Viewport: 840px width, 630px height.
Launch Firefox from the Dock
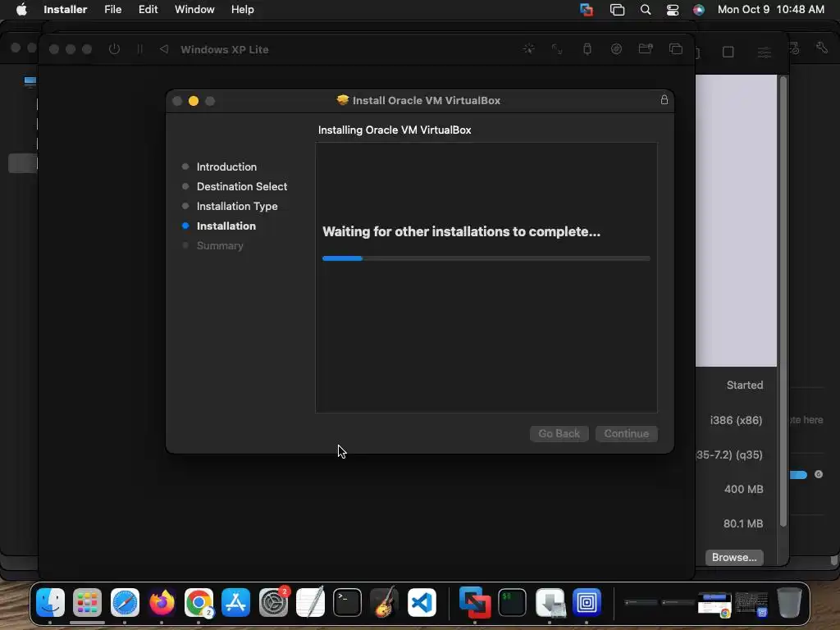tap(162, 603)
